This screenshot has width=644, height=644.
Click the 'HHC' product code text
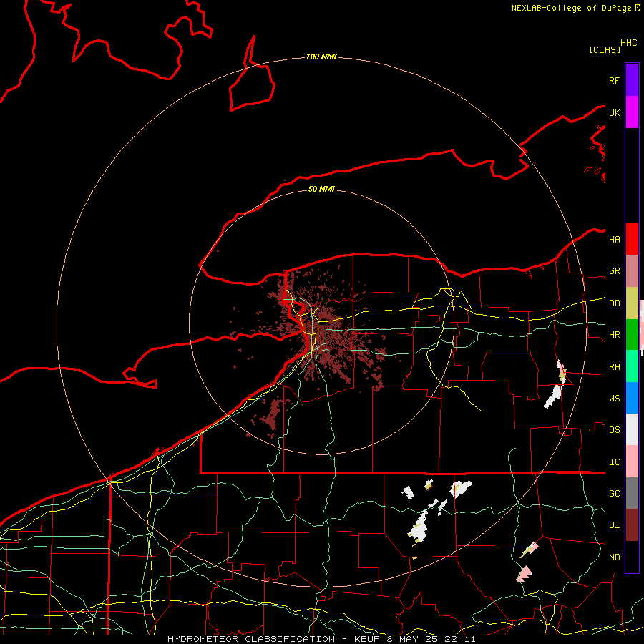coord(629,43)
